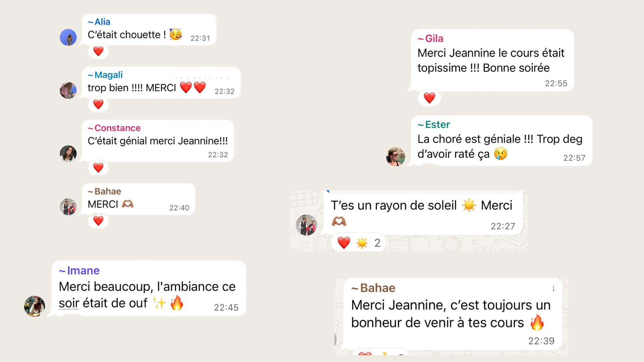Viewport: 644px width, 362px height.
Task: Open Imane's profile picture
Action: [x=35, y=306]
